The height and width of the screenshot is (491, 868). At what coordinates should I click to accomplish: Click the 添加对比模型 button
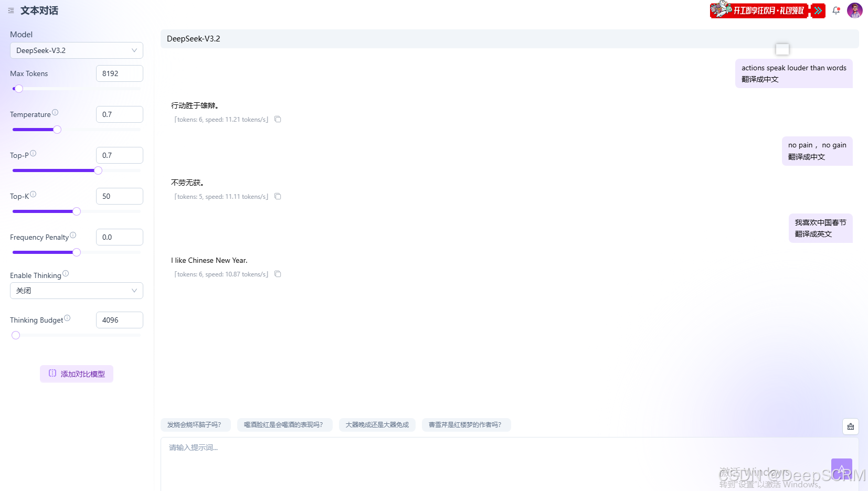click(77, 374)
